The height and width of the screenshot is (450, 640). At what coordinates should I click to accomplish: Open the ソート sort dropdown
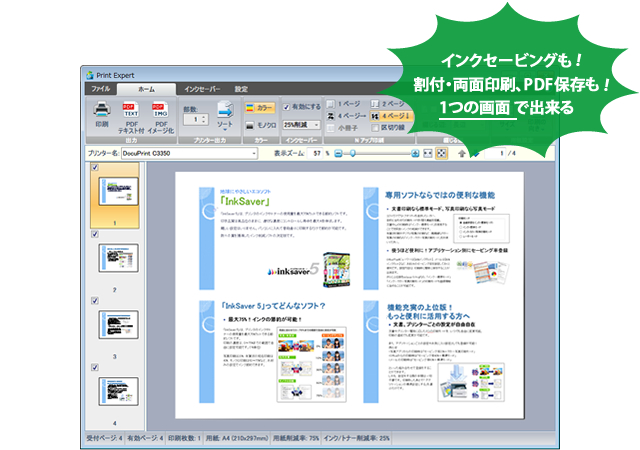225,116
